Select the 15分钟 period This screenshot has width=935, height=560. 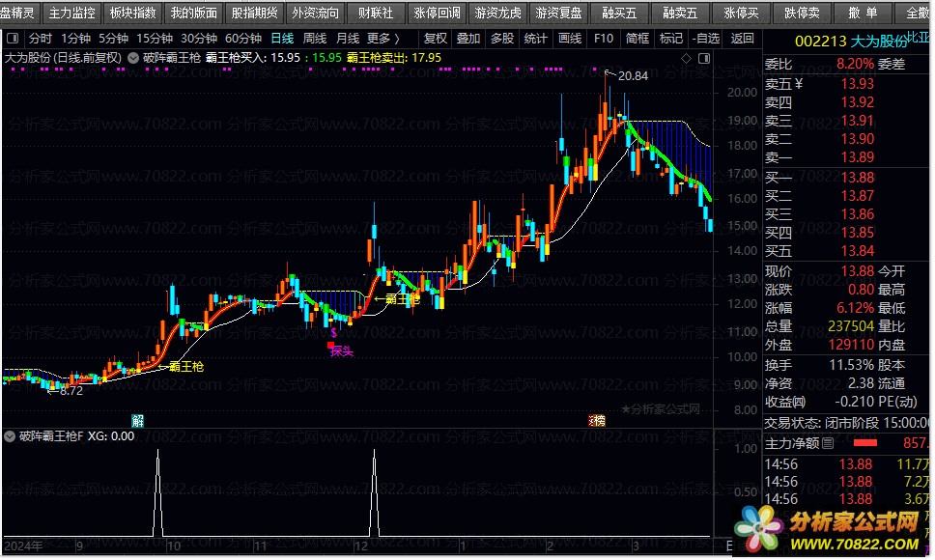pos(155,39)
